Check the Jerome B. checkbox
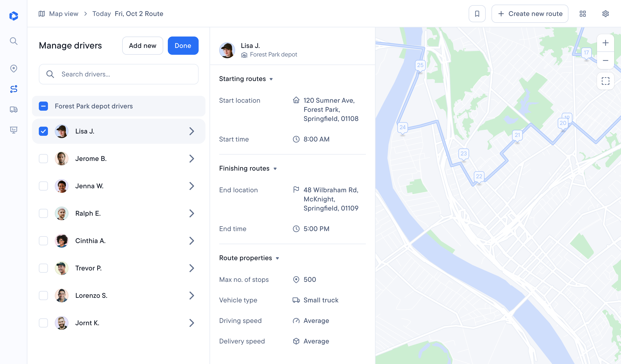This screenshot has height=364, width=621. click(43, 159)
